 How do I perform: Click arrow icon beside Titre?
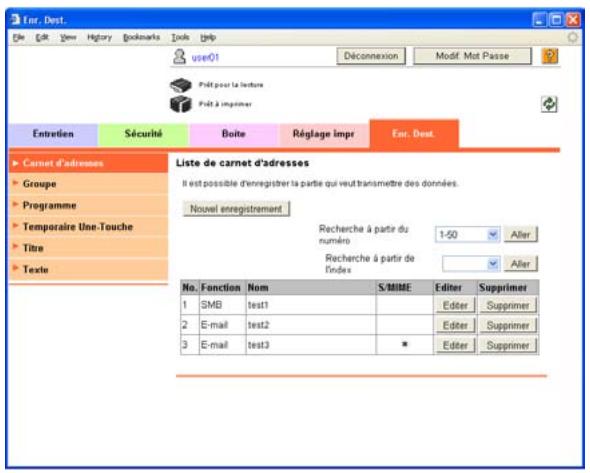tap(15, 247)
